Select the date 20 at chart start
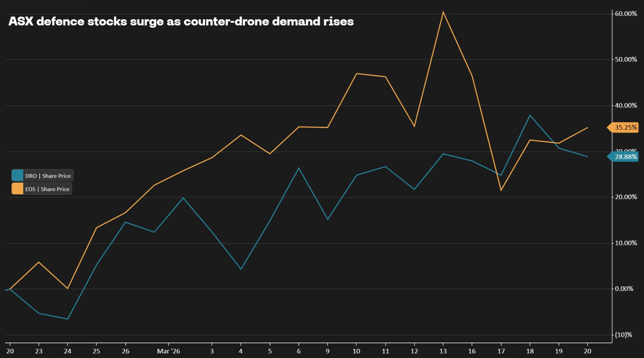The height and width of the screenshot is (358, 644). coord(10,351)
